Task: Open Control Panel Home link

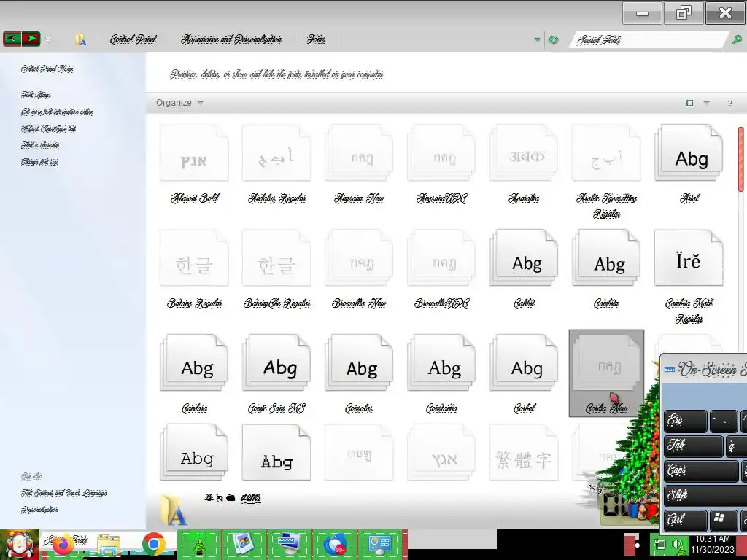Action: tap(47, 69)
